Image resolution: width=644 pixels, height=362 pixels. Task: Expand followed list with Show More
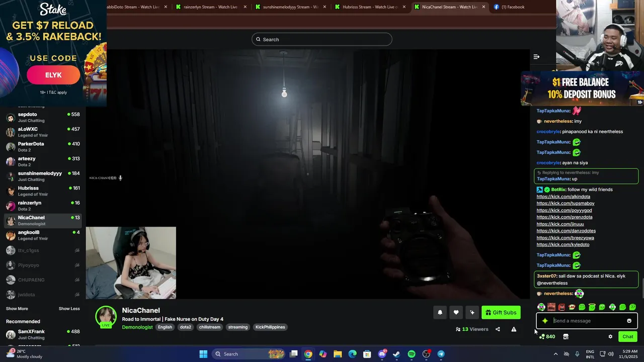click(x=17, y=309)
